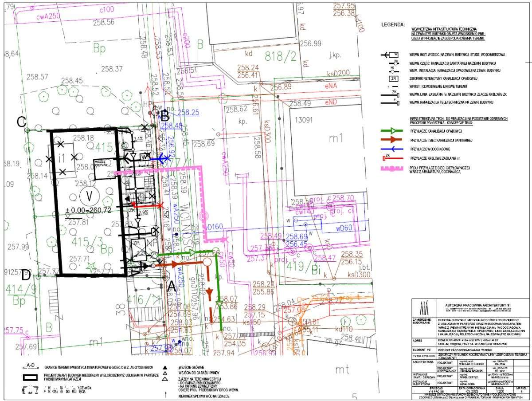Click "PRZYŁĄCZE KANALIZACJI OPADOWEJ" legend text
This screenshot has height=401, width=532.
(x=437, y=132)
